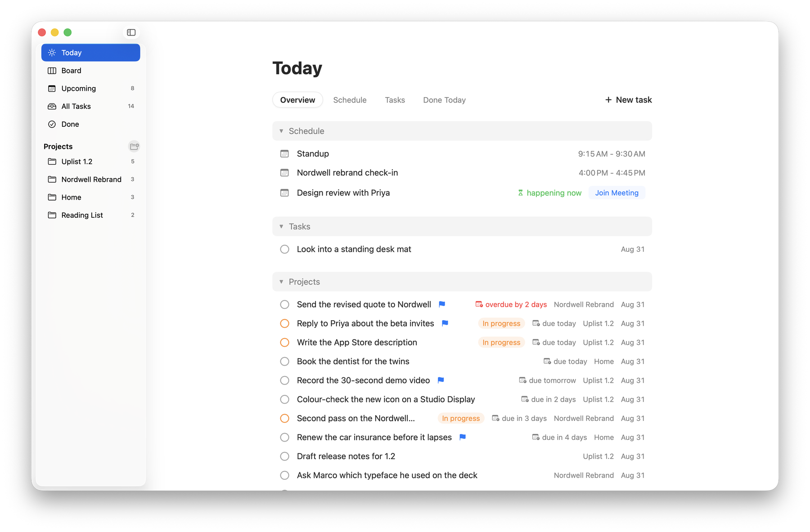
Task: Click the In progress badge on Second pass task
Action: pos(461,418)
